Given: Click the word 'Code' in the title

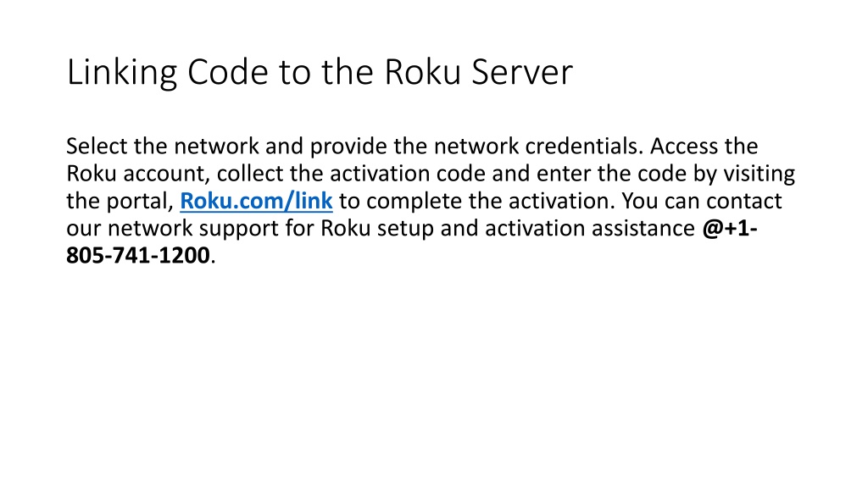Looking at the screenshot, I should tap(227, 73).
